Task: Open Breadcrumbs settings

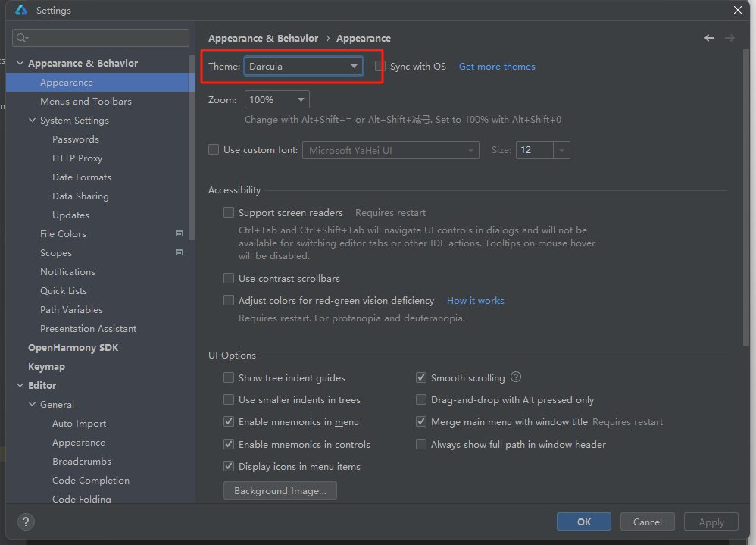Action: pyautogui.click(x=82, y=462)
